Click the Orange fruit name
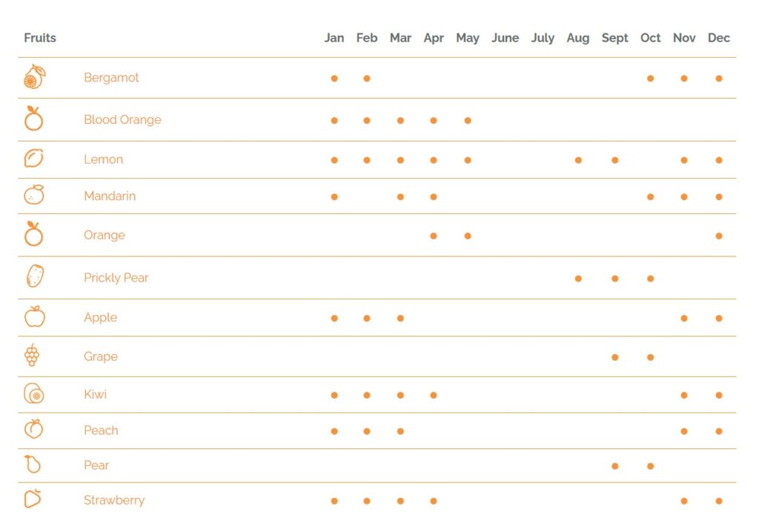 [x=105, y=236]
